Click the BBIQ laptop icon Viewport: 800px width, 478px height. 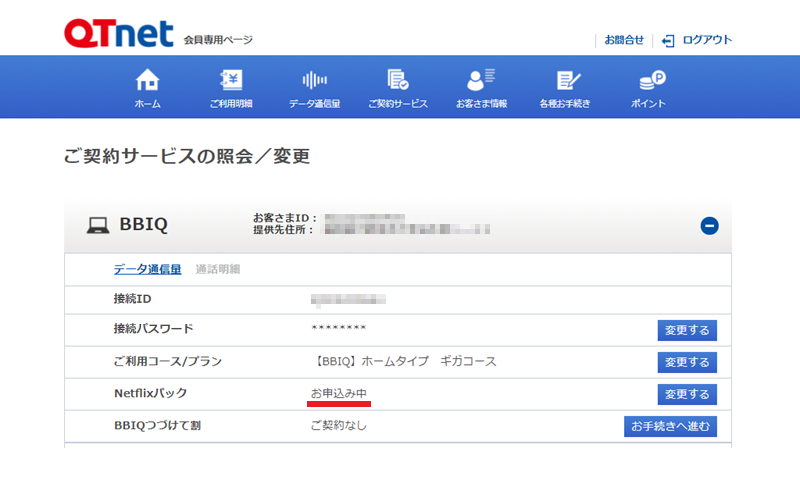pos(97,225)
